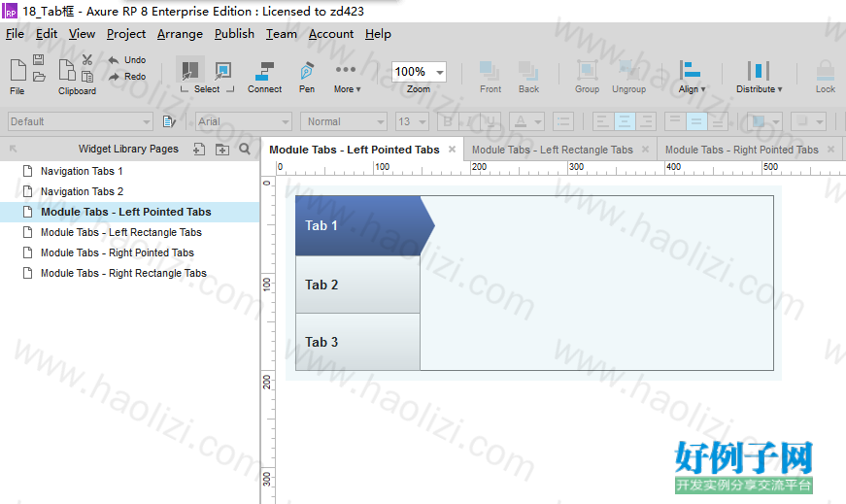Open the Account menu
Screen dimensions: 846x504
pyautogui.click(x=331, y=34)
